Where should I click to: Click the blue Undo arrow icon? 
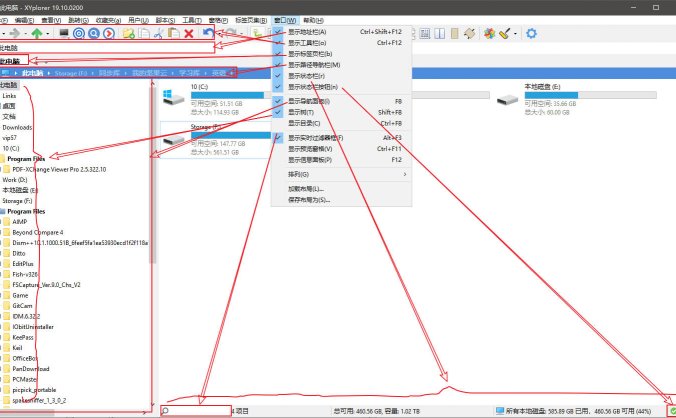coord(209,33)
